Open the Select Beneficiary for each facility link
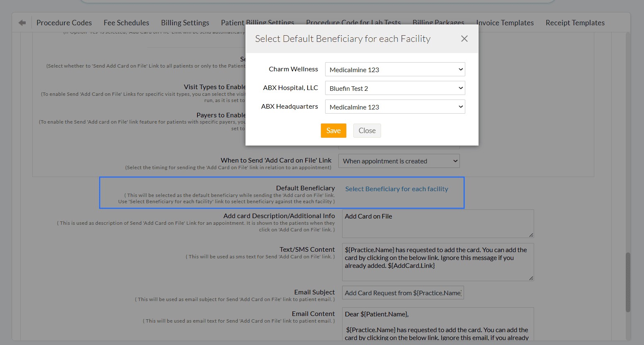This screenshot has width=644, height=345. (397, 189)
